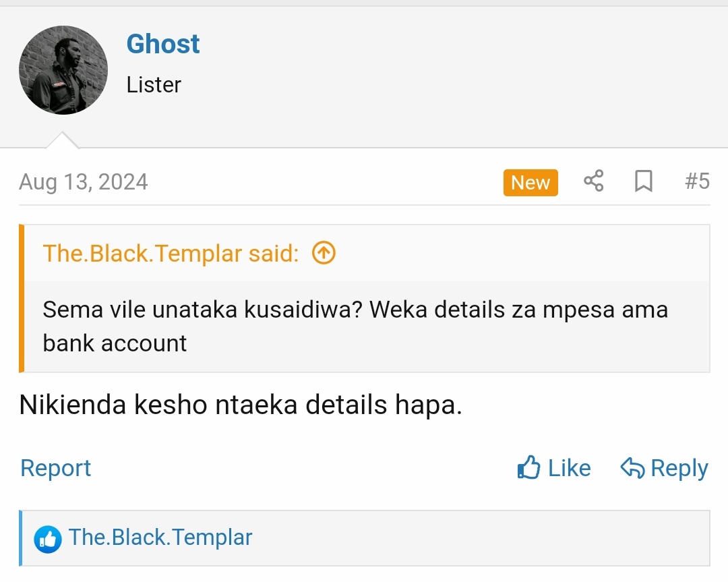Screen dimensions: 728x582
Task: Report this post
Action: pos(56,468)
